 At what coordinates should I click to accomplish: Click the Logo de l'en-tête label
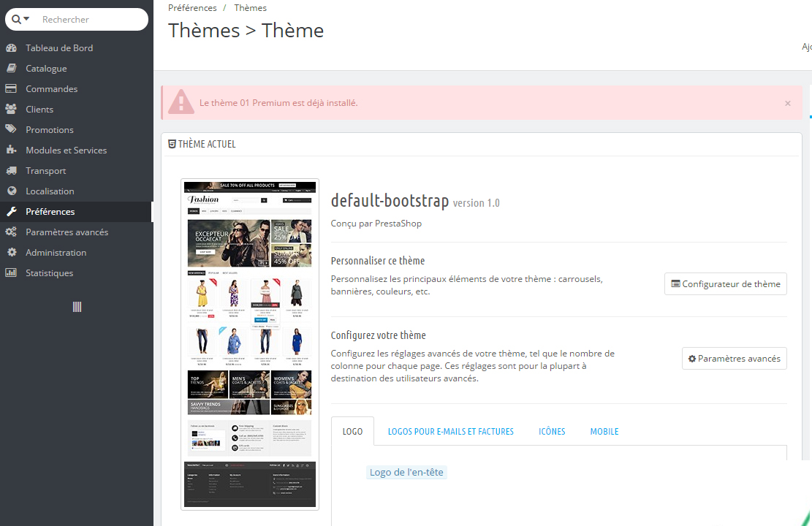point(406,472)
